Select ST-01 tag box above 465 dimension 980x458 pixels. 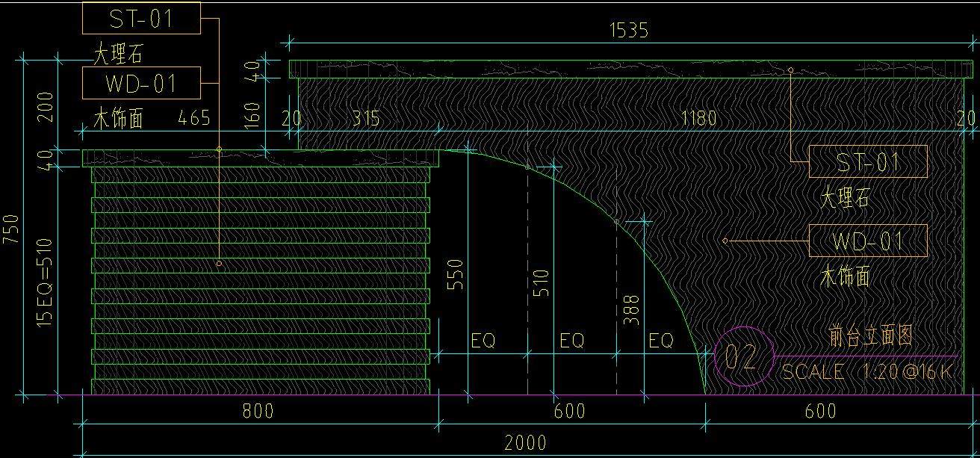pyautogui.click(x=141, y=18)
